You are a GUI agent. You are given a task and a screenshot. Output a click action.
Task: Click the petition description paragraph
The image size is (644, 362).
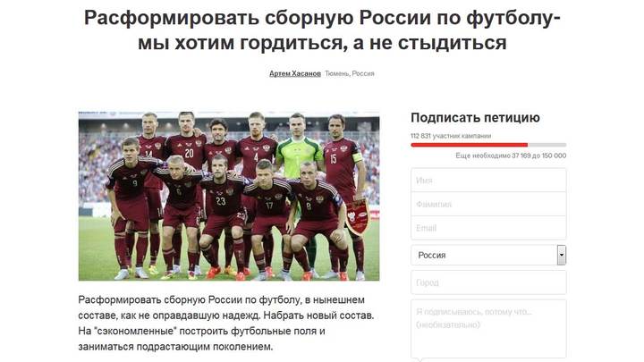tap(226, 323)
